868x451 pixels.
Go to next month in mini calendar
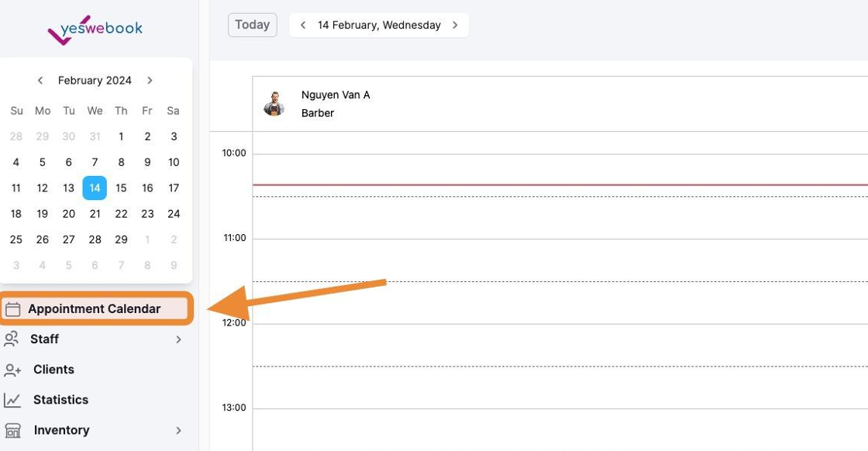click(x=150, y=81)
